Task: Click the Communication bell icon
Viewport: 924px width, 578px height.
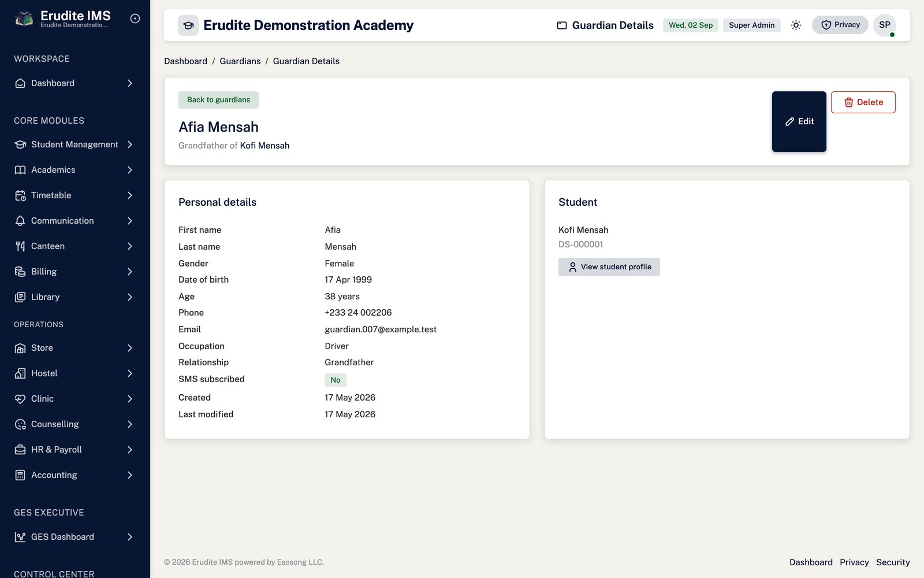Action: point(20,221)
